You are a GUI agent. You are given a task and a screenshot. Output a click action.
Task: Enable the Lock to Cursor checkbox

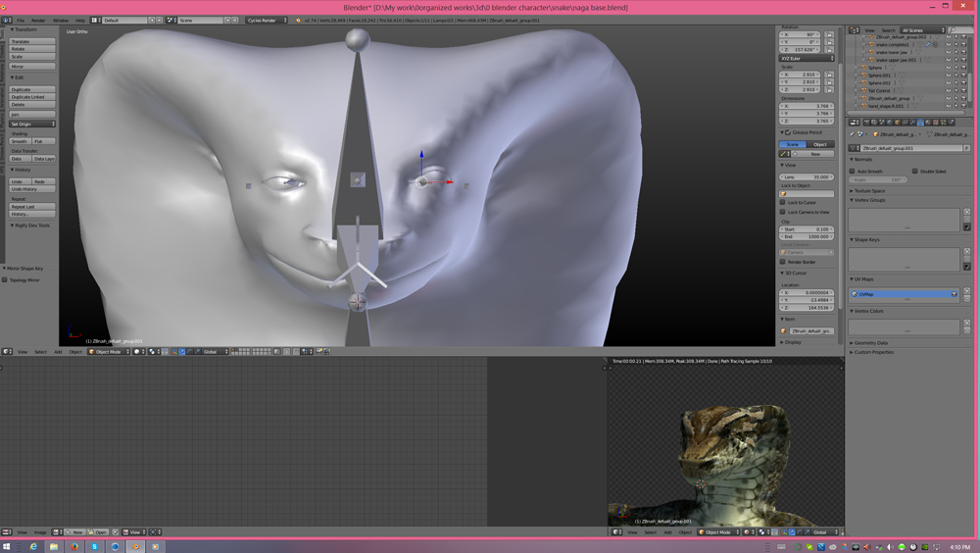[783, 203]
